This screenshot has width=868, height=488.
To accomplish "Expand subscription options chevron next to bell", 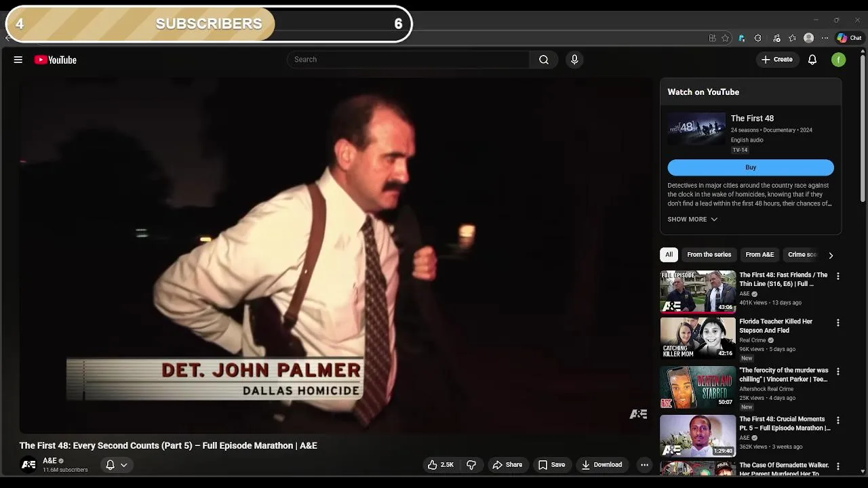I will coord(124,465).
